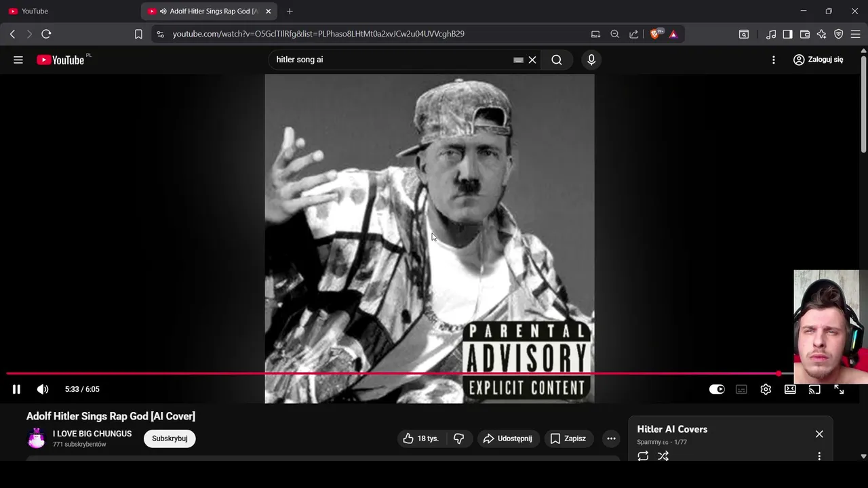Open the playlist panel three-dot menu
This screenshot has width=868, height=488.
click(819, 456)
